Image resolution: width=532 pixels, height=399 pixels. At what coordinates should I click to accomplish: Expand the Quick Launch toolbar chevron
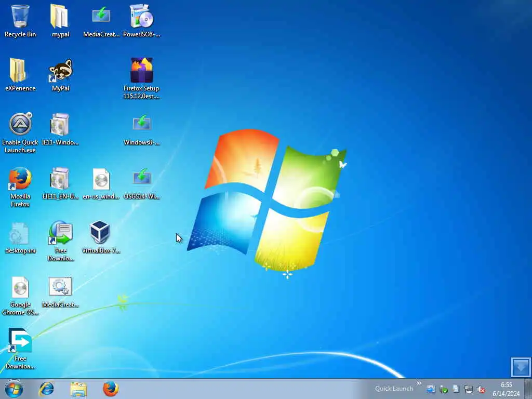tap(419, 383)
